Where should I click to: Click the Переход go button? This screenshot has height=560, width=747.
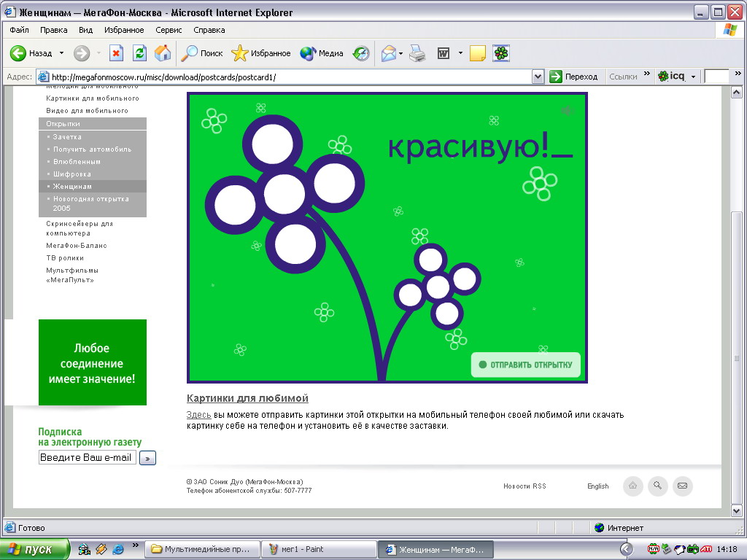click(x=574, y=77)
